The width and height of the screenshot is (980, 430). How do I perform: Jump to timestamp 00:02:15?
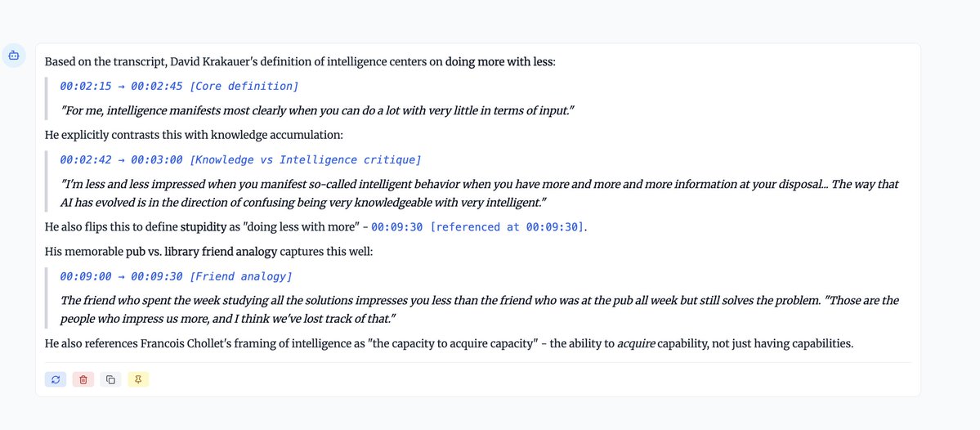click(x=86, y=86)
